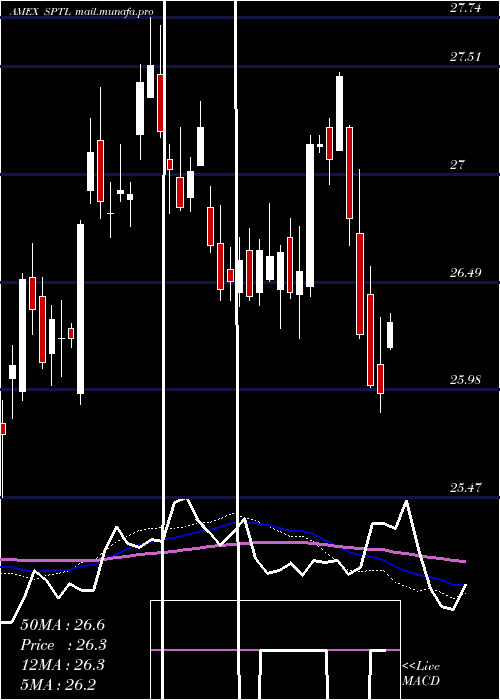The width and height of the screenshot is (500, 700).
Task: Select the 27 price axis label
Action: pyautogui.click(x=457, y=165)
